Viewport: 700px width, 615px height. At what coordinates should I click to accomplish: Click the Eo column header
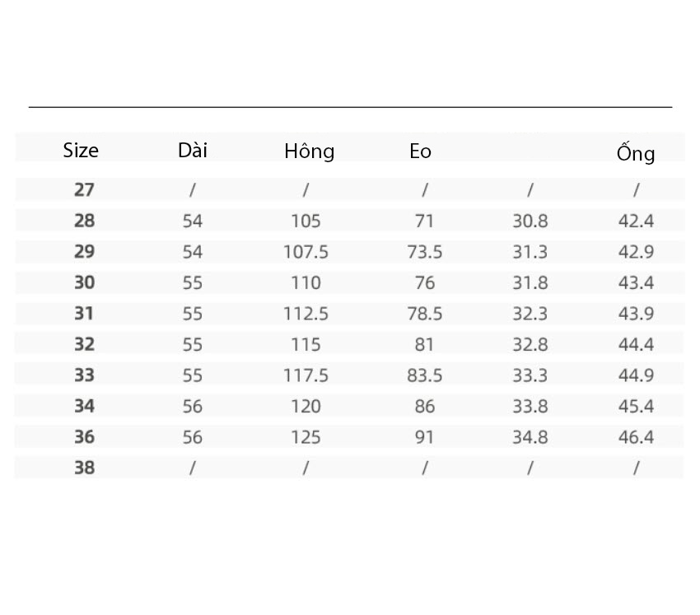click(421, 151)
